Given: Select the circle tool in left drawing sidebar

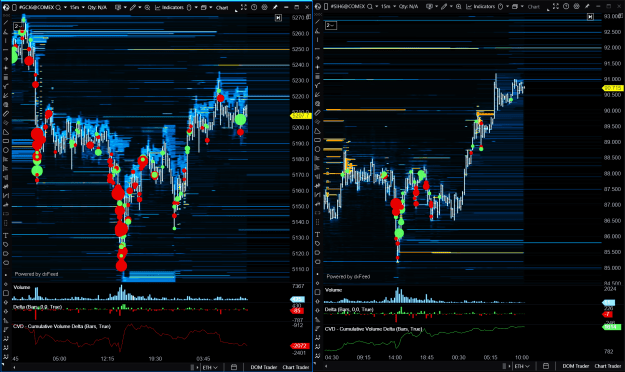Looking at the screenshot, I should pos(6,150).
